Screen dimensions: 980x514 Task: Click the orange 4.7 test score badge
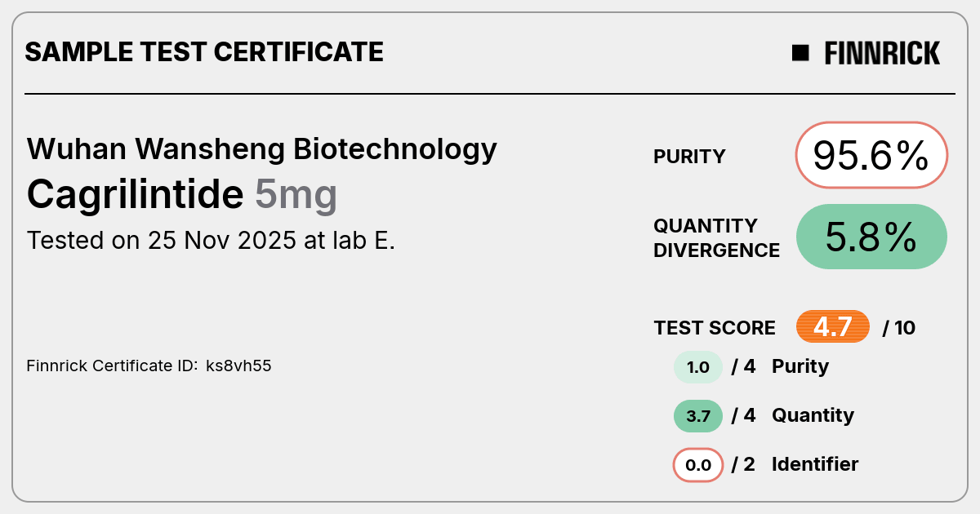(x=833, y=327)
